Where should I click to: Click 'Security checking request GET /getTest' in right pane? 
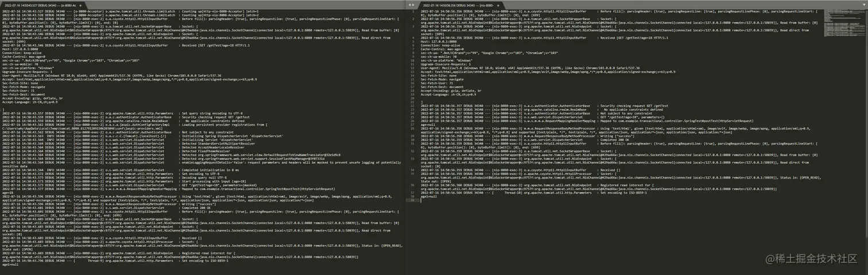(x=544, y=106)
